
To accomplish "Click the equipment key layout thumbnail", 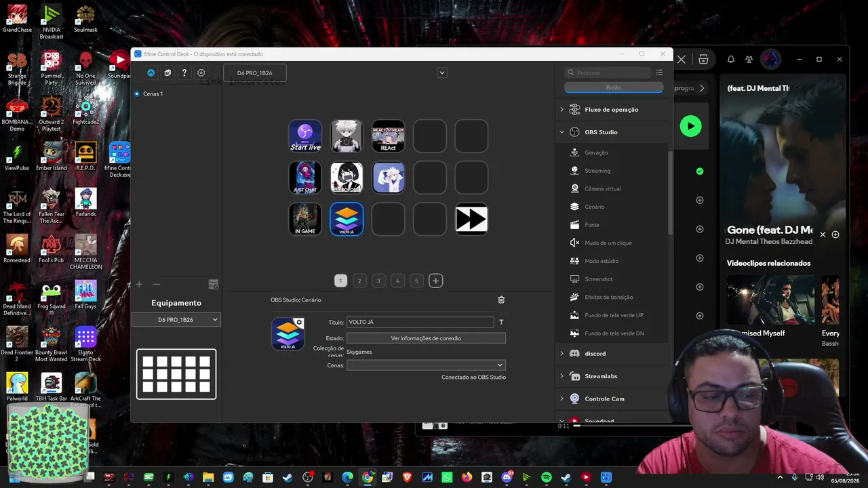I will click(x=176, y=374).
